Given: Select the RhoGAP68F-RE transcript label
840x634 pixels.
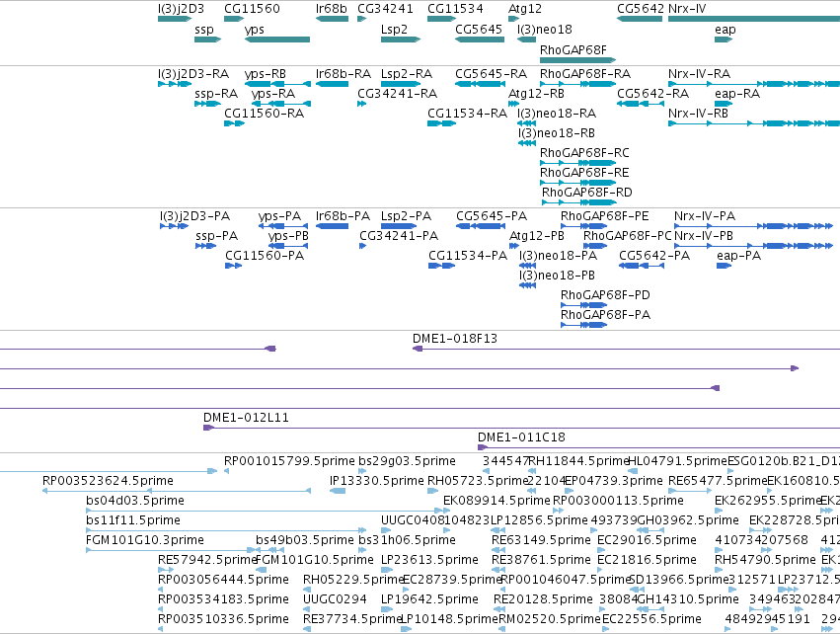Looking at the screenshot, I should [584, 173].
